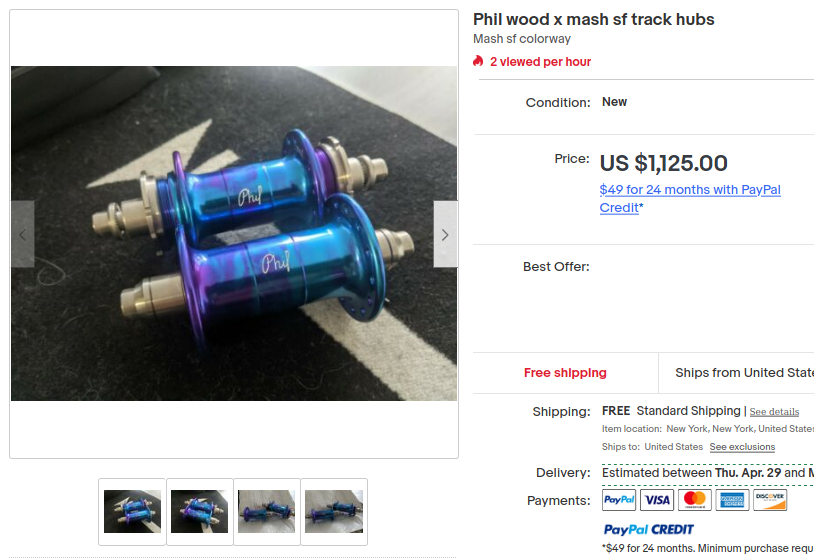Click the Mastercard payment icon
The image size is (814, 559).
pyautogui.click(x=695, y=500)
